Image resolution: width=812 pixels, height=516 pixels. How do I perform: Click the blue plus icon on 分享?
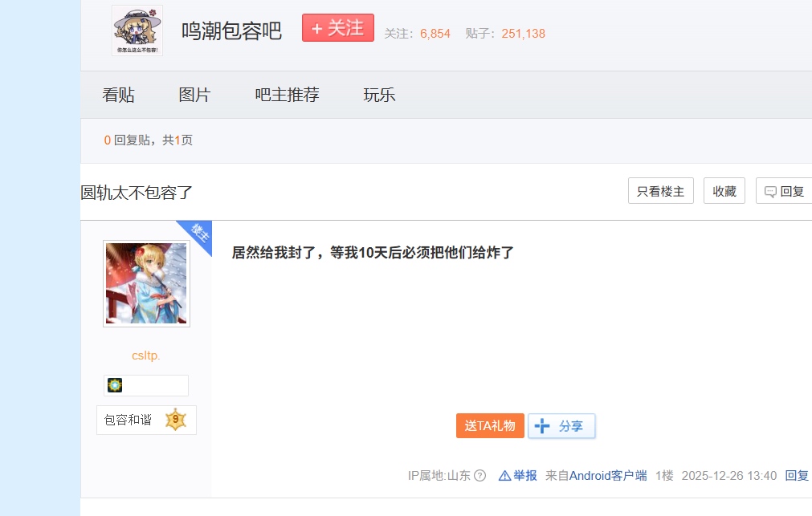point(542,426)
